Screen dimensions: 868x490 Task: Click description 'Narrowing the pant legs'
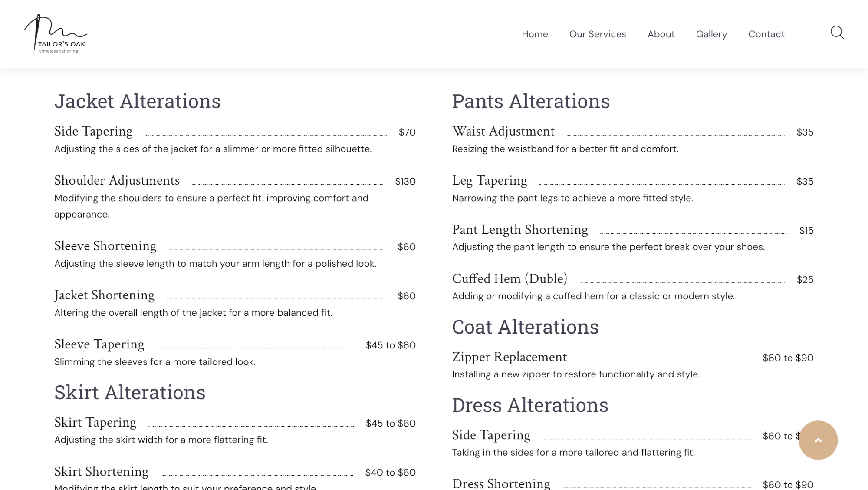click(572, 198)
